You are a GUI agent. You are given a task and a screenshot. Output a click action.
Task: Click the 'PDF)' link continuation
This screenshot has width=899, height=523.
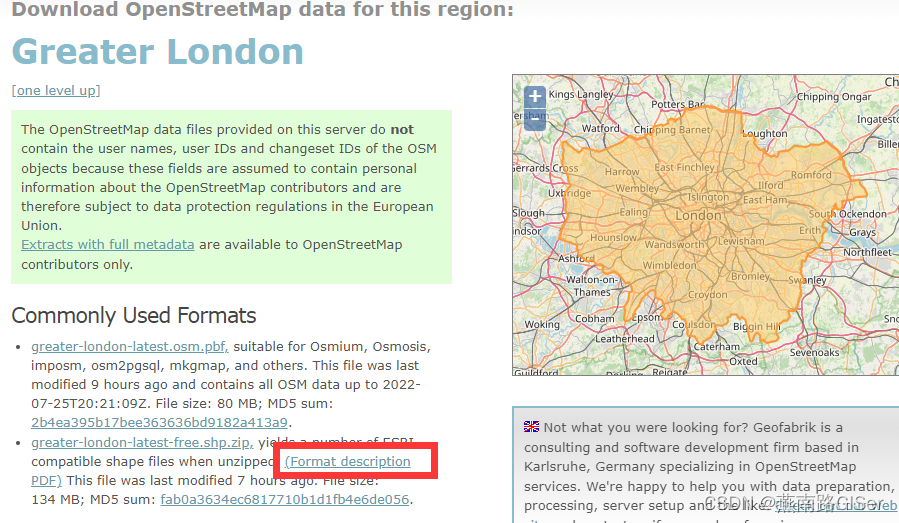(46, 481)
